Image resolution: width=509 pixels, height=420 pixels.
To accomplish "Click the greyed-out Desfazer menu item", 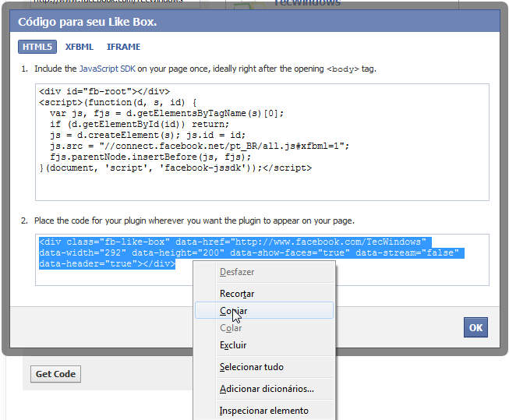I will [x=236, y=272].
